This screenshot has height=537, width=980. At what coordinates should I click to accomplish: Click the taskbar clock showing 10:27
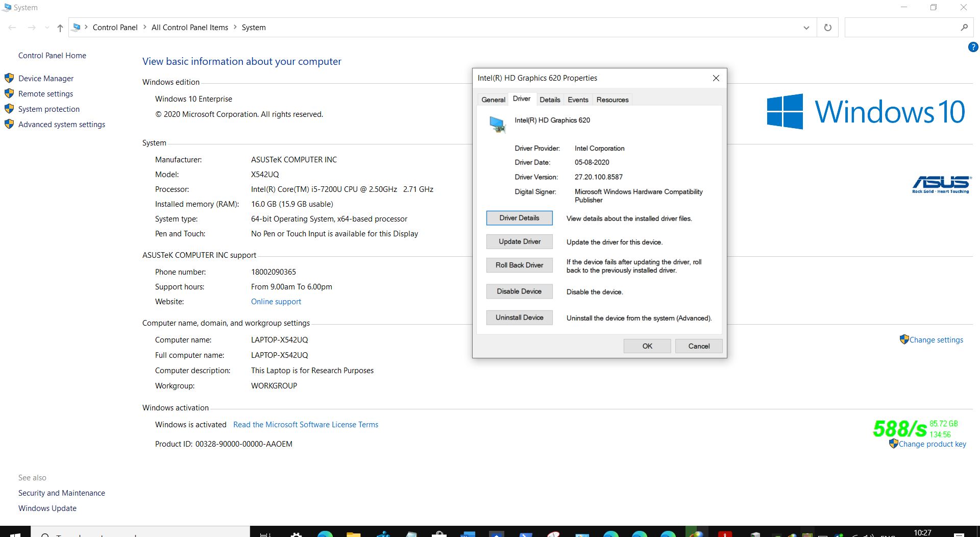922,532
